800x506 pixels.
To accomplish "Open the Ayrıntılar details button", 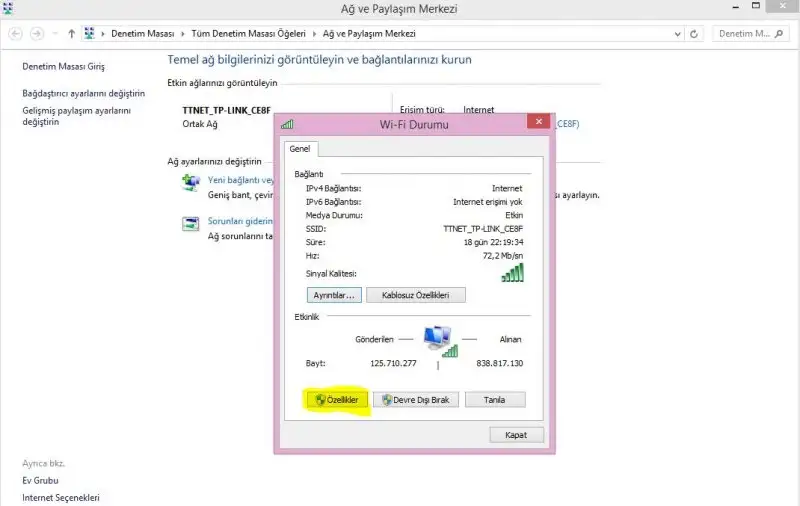I will (x=333, y=295).
